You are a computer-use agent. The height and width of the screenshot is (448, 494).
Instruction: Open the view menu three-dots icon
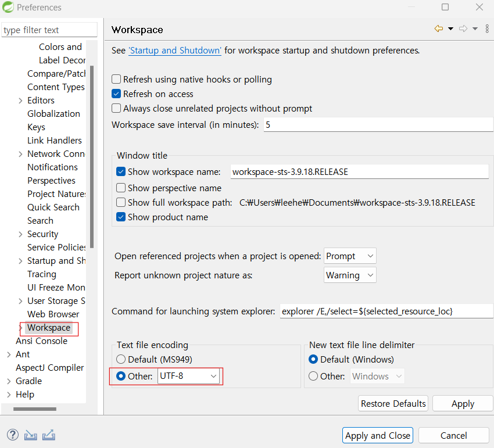487,28
